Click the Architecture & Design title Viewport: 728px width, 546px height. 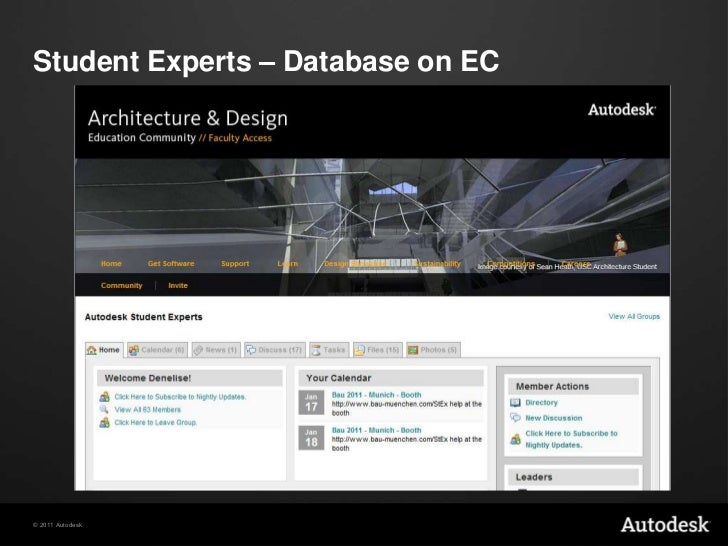[188, 118]
